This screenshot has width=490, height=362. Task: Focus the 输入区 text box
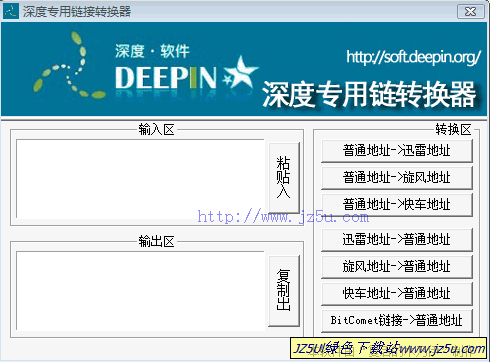pos(140,179)
